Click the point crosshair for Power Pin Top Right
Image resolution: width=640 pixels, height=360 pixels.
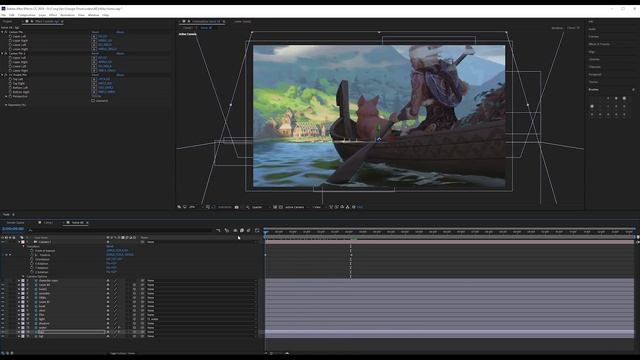click(x=94, y=83)
